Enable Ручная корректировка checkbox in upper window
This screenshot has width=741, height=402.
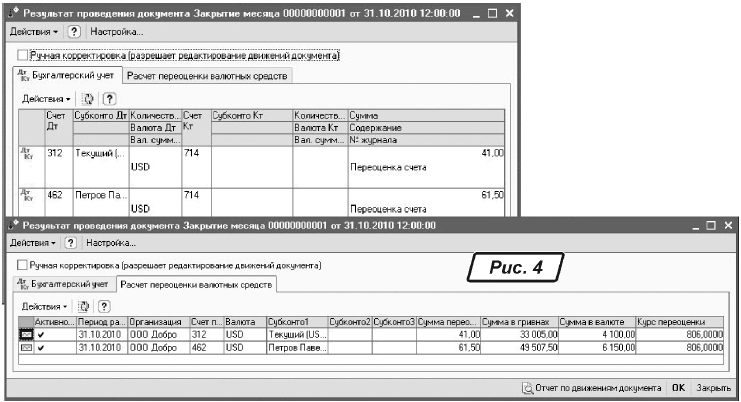tap(23, 56)
